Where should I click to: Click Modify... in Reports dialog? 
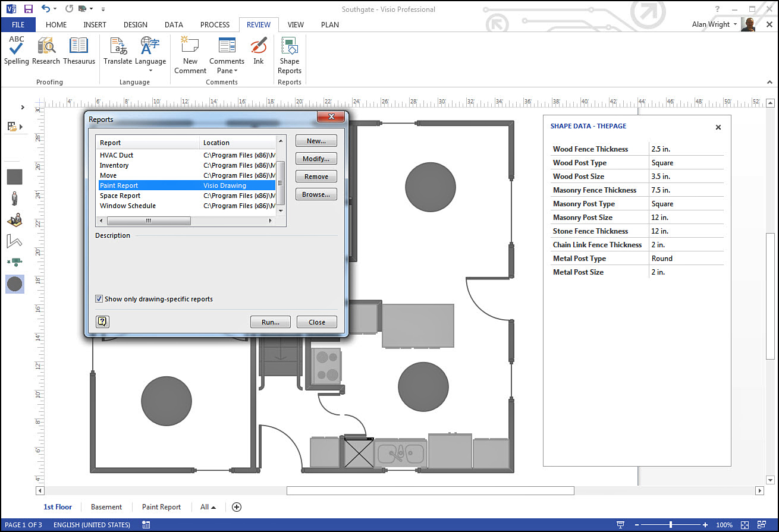point(316,159)
